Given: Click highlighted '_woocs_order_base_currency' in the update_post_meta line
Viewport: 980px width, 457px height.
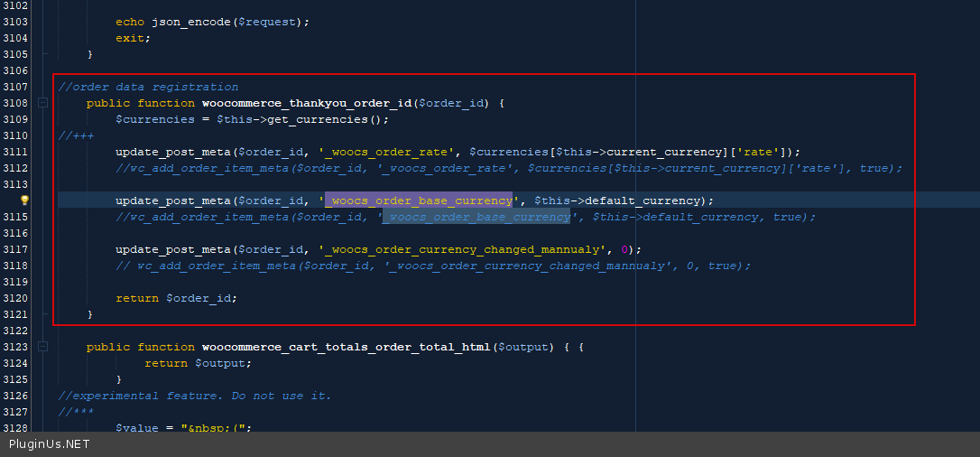Looking at the screenshot, I should (419, 201).
